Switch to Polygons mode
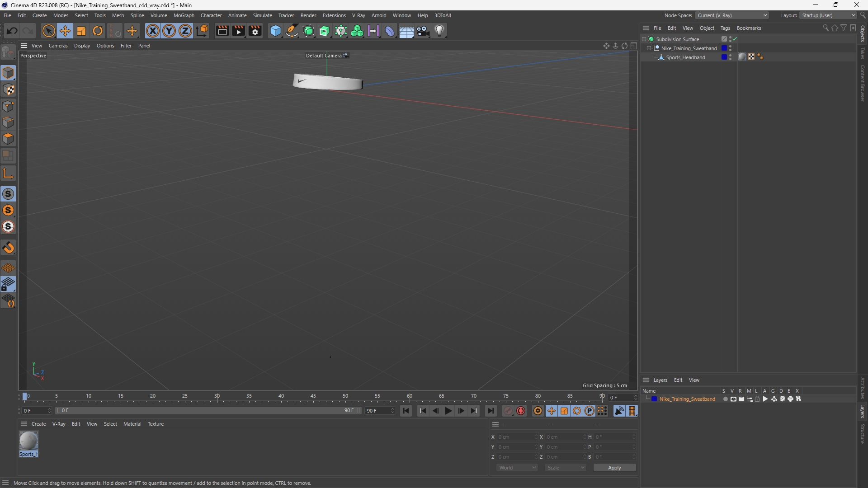Image resolution: width=868 pixels, height=488 pixels. (8, 139)
